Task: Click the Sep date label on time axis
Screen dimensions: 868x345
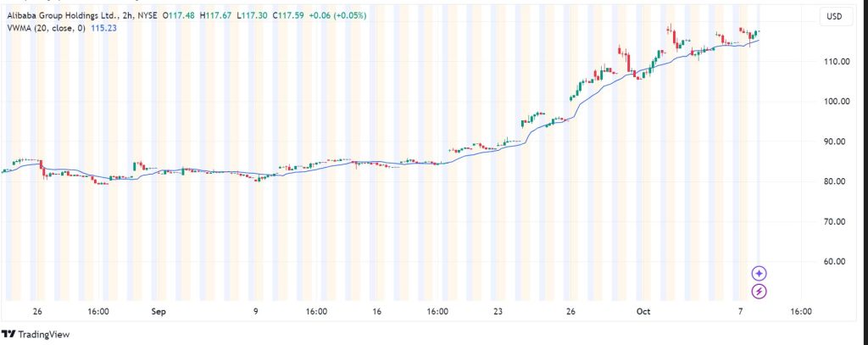Action: point(159,312)
